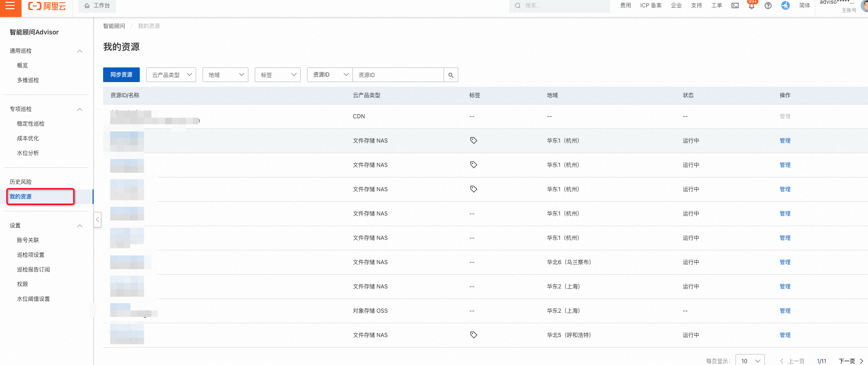Collapse the 设置 section

(x=80, y=226)
